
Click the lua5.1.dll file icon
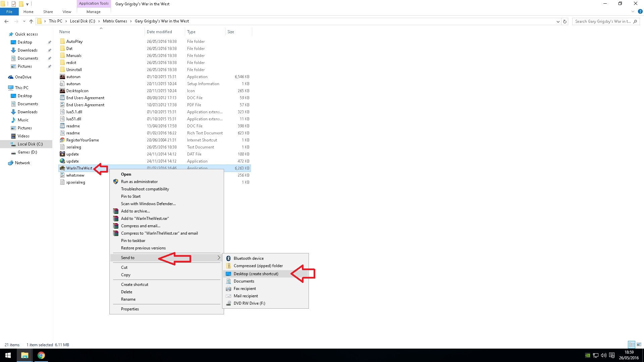(x=62, y=112)
